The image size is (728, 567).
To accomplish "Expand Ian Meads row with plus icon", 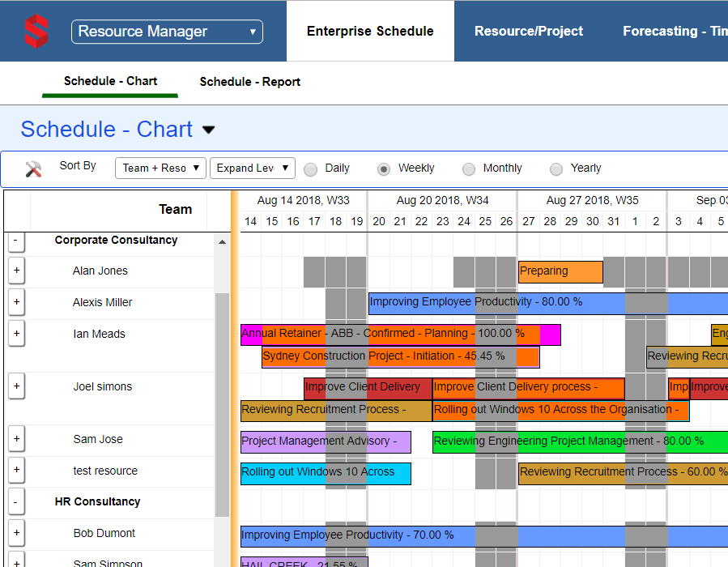I will point(17,333).
